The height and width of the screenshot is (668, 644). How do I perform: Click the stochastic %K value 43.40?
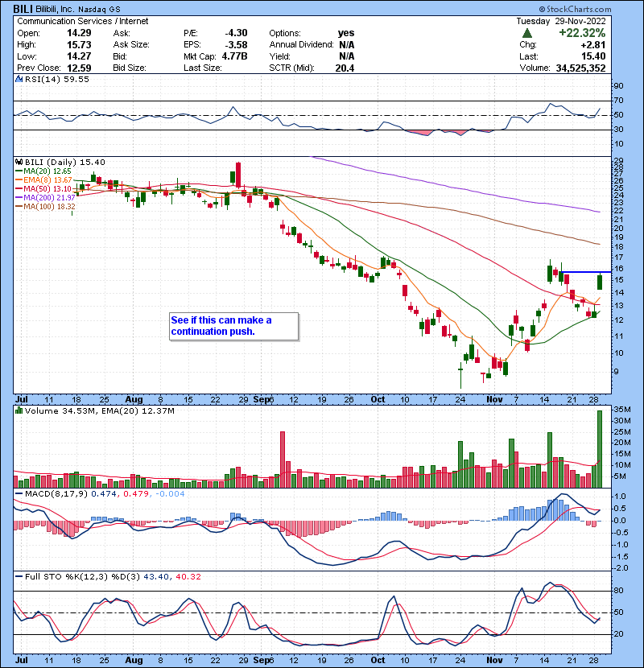[x=156, y=577]
